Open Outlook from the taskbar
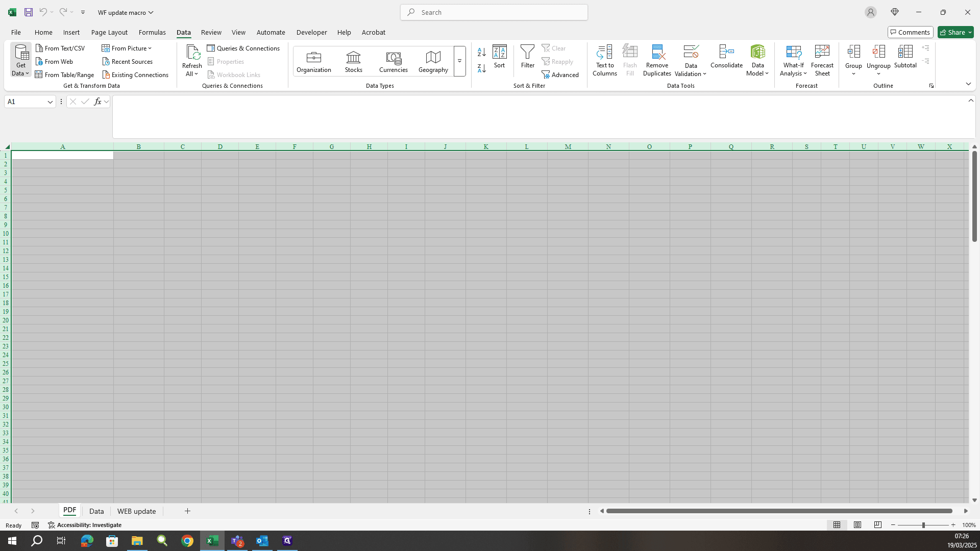Screen dimensions: 980x551 coord(262,541)
